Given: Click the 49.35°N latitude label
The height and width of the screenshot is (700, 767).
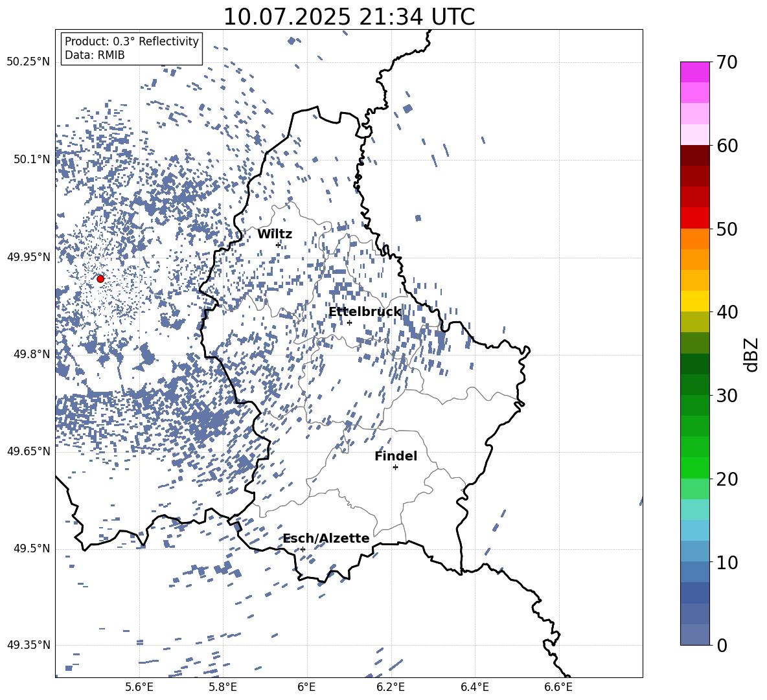Looking at the screenshot, I should 29,645.
